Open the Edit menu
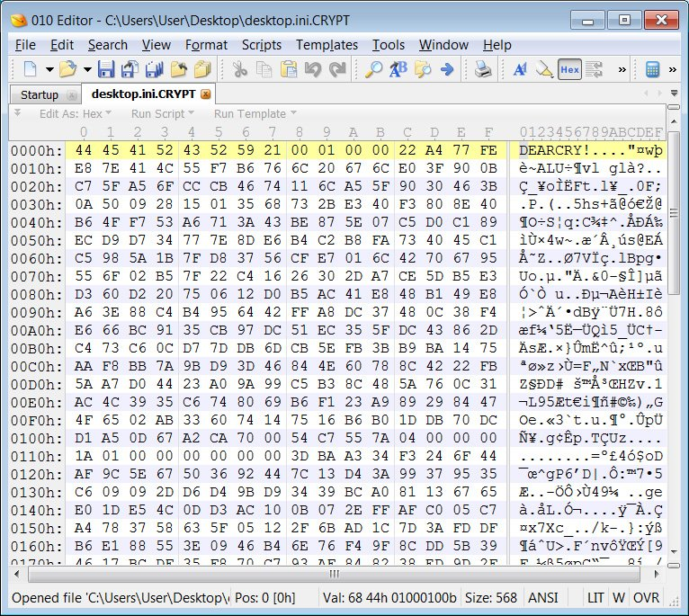The width and height of the screenshot is (689, 616). pos(61,45)
